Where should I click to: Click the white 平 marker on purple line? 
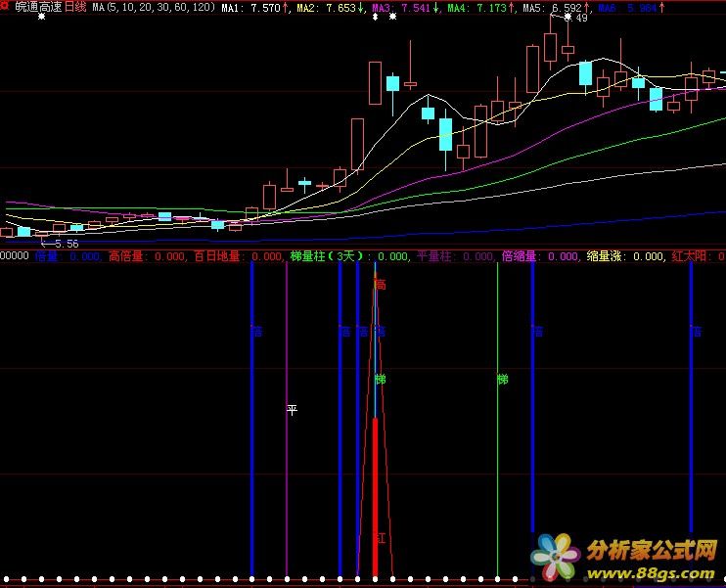[x=291, y=409]
